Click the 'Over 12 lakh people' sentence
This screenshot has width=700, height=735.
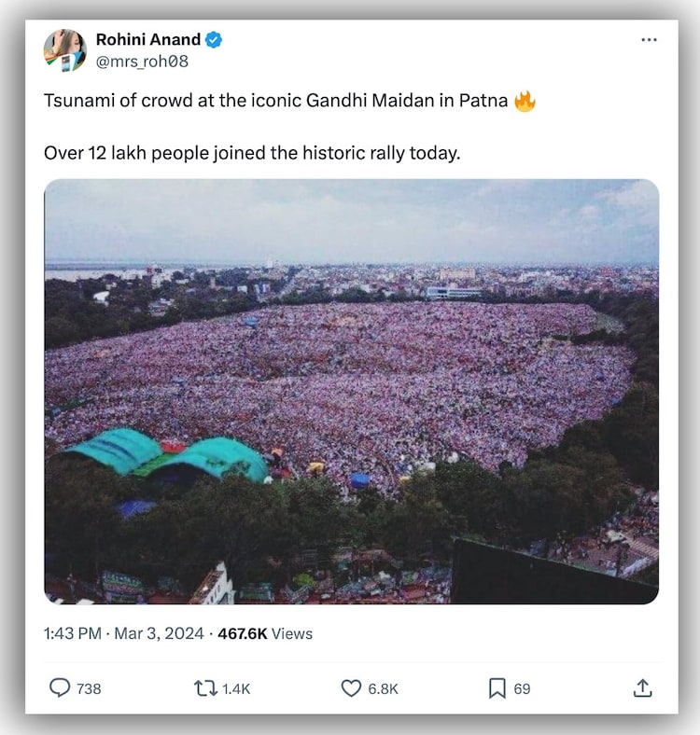pos(252,153)
